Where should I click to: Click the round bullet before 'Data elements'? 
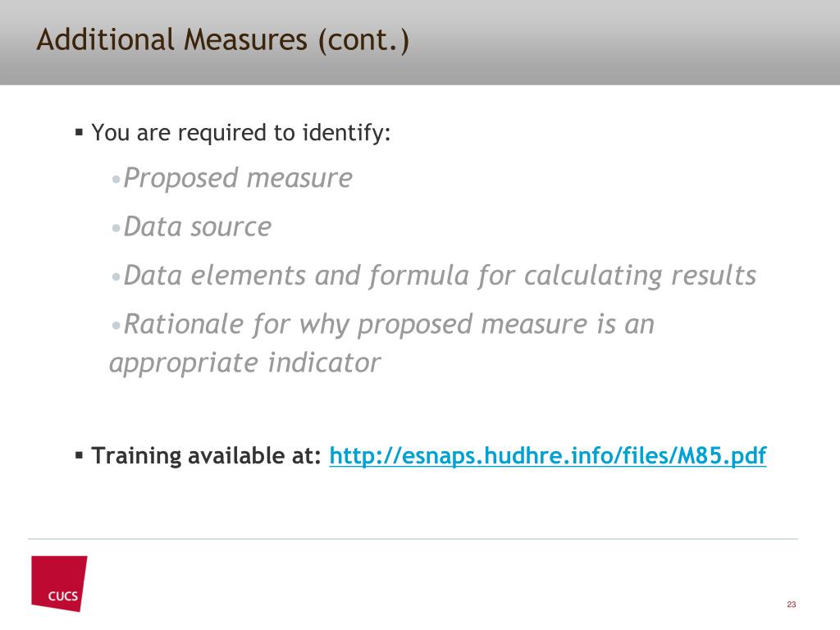pyautogui.click(x=116, y=277)
